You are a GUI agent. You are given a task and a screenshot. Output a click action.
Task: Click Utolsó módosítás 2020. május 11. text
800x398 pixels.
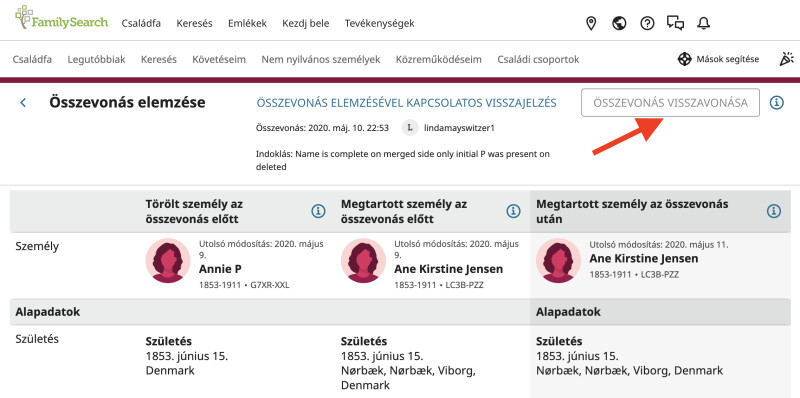(659, 245)
